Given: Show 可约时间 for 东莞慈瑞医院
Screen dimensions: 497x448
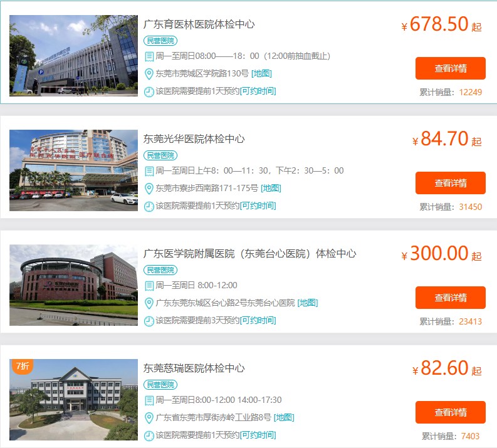Looking at the screenshot, I should tap(258, 435).
